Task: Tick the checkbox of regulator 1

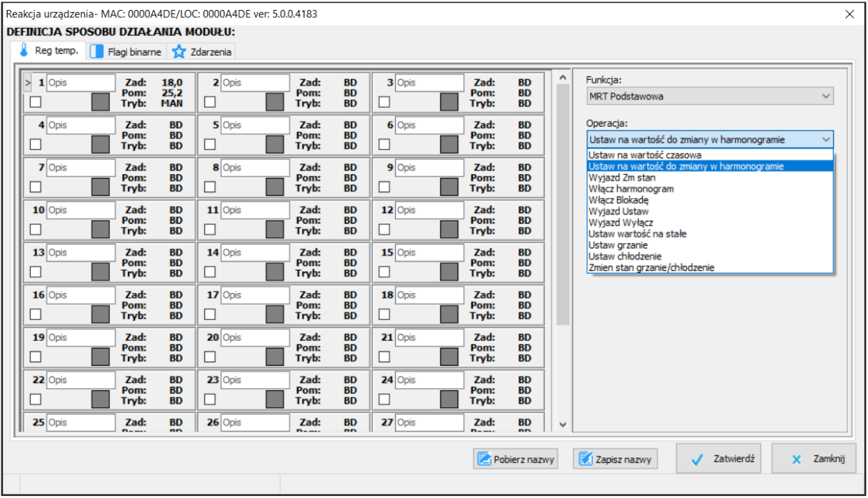Action: point(35,102)
